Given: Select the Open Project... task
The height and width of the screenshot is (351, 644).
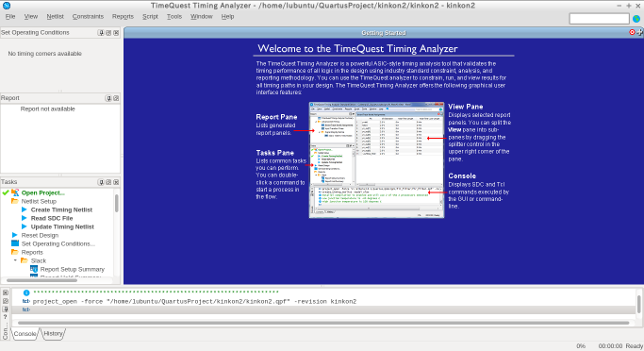Looking at the screenshot, I should pos(43,192).
